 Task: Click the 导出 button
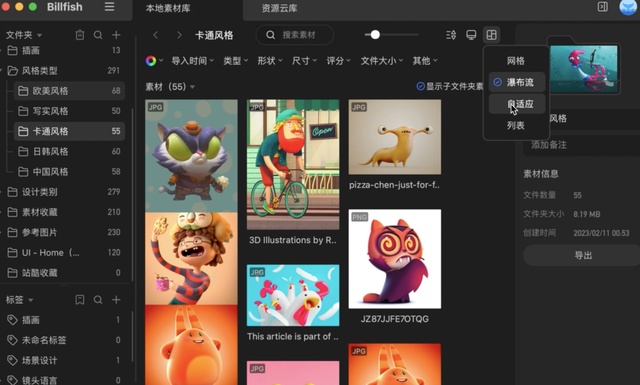[582, 256]
